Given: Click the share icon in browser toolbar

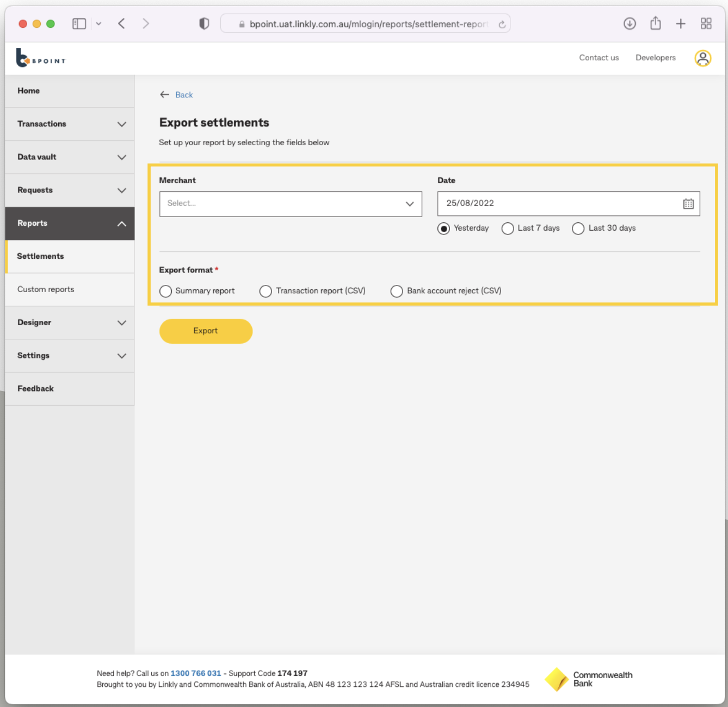Looking at the screenshot, I should coord(655,23).
